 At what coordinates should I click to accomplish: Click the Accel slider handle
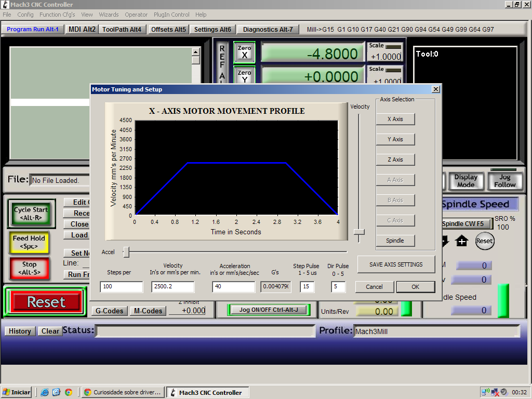tap(126, 252)
